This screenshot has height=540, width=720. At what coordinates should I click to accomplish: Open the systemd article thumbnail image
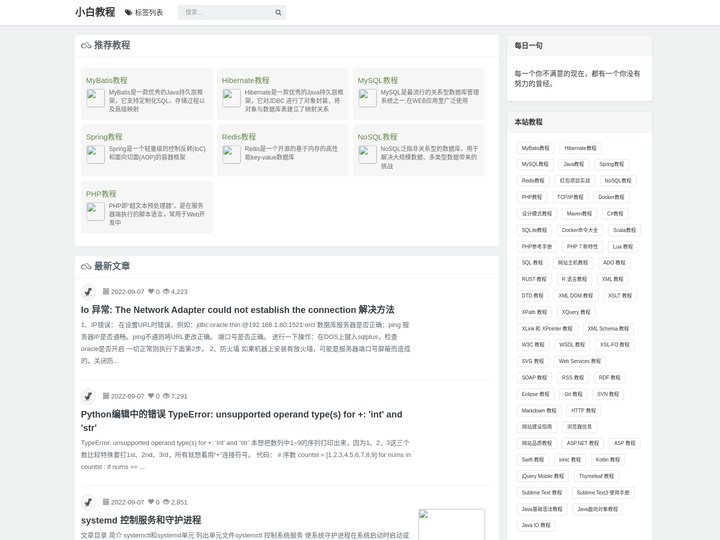tap(451, 524)
